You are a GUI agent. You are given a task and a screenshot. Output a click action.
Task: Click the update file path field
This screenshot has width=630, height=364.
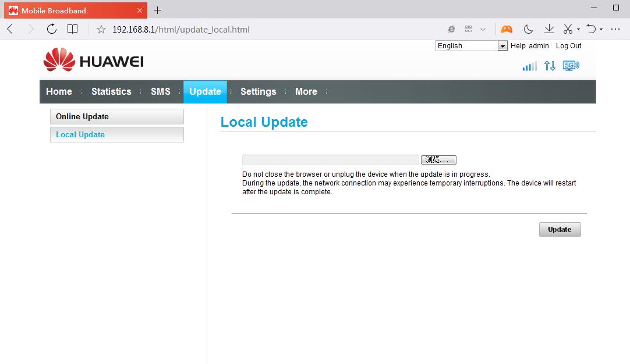point(330,160)
